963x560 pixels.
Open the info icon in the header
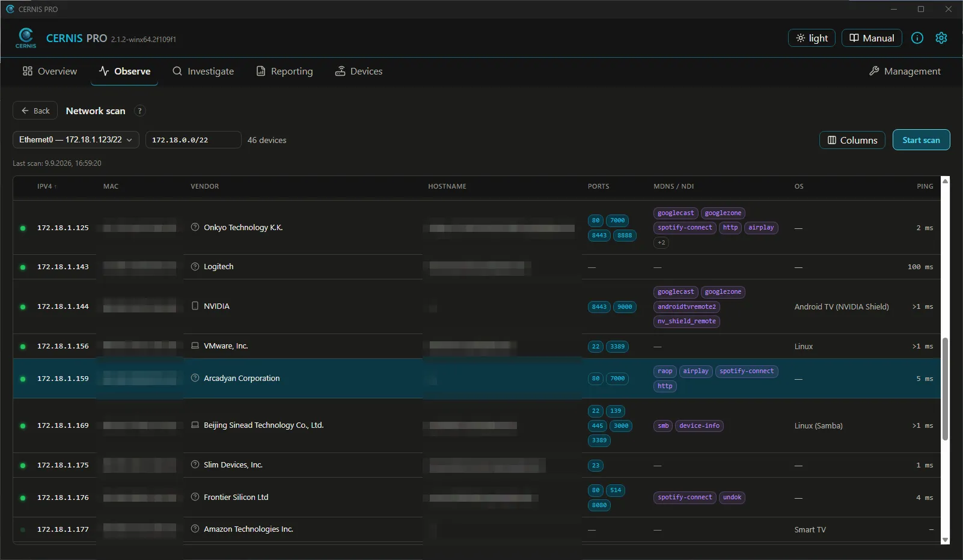pyautogui.click(x=917, y=38)
